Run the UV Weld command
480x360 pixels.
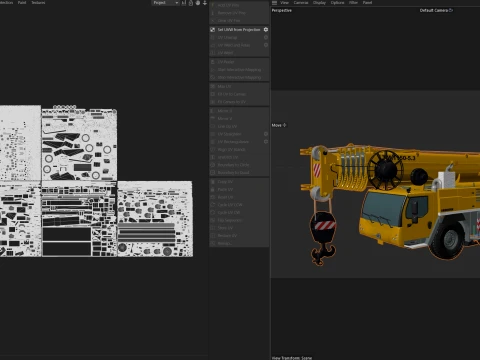tap(239, 53)
